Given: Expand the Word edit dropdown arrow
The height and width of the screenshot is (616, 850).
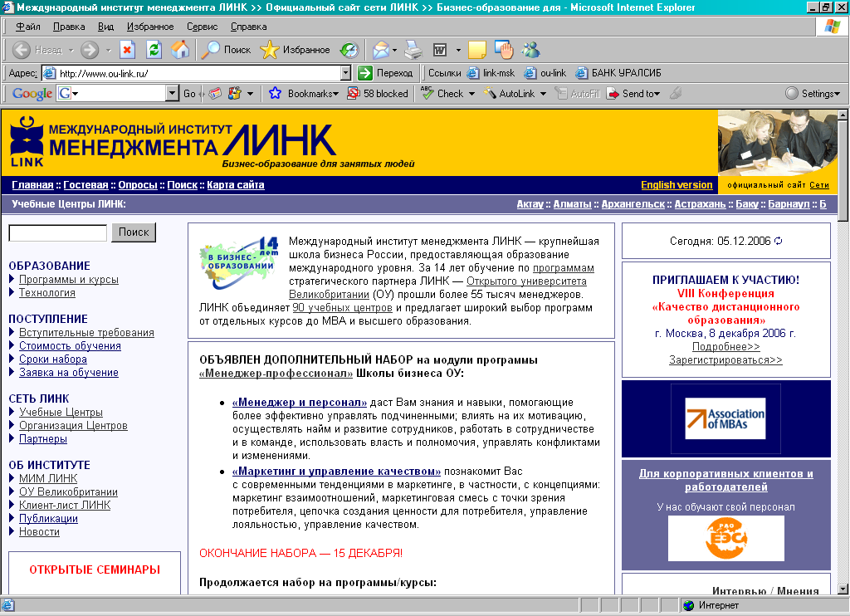Looking at the screenshot, I should tap(458, 50).
